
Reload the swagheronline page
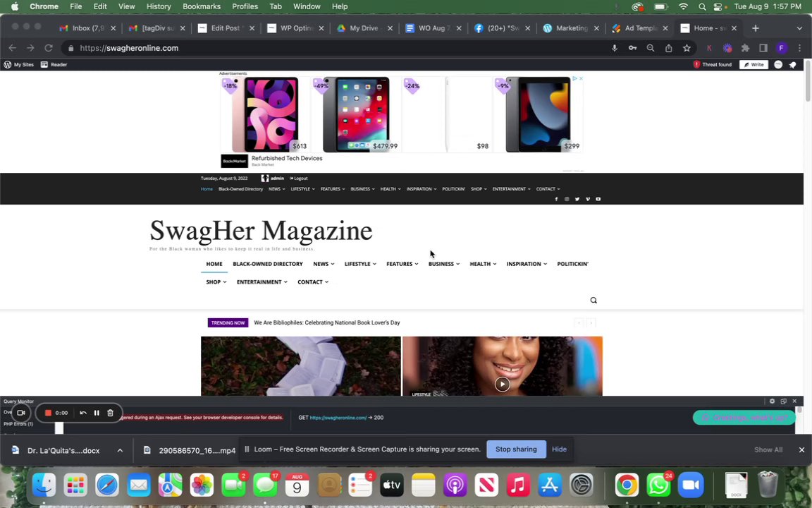click(x=49, y=48)
